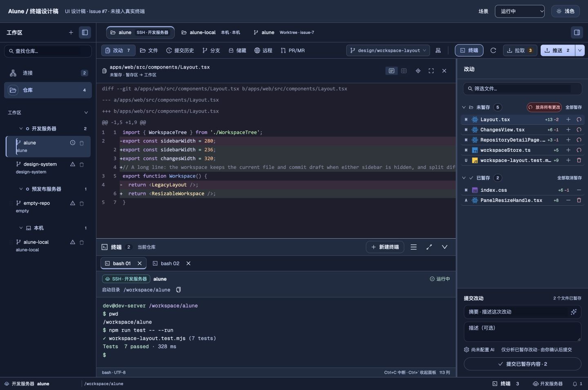Open the 场景 scenario dropdown showing 运行中
Viewport: 588px width, 390px height.
(520, 11)
